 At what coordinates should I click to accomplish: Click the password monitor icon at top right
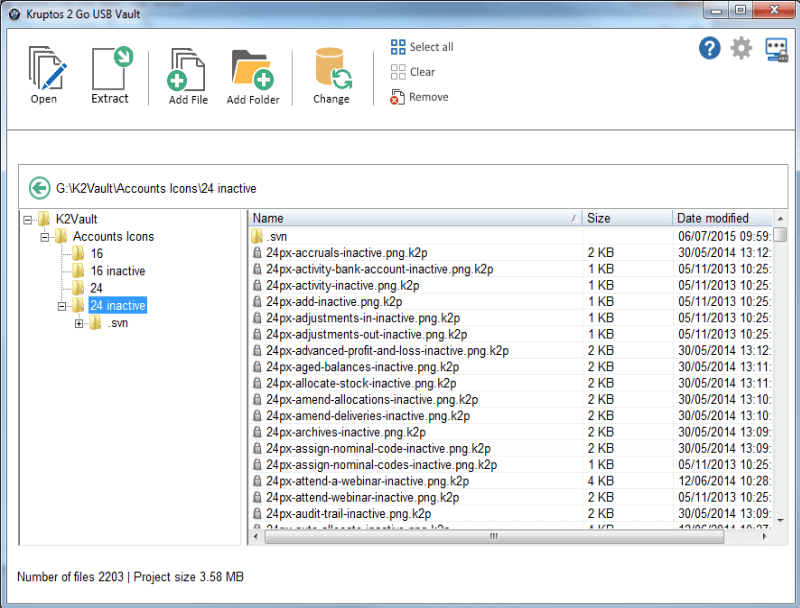776,49
